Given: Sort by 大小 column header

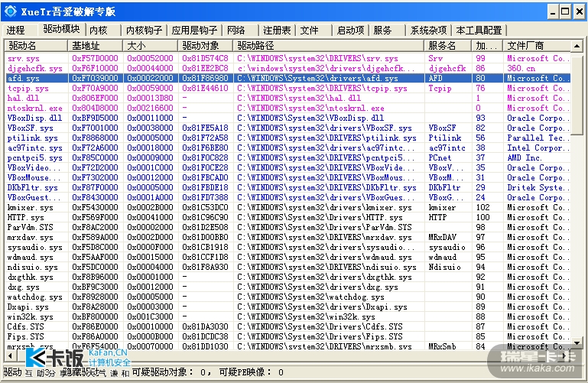Looking at the screenshot, I should pos(150,46).
